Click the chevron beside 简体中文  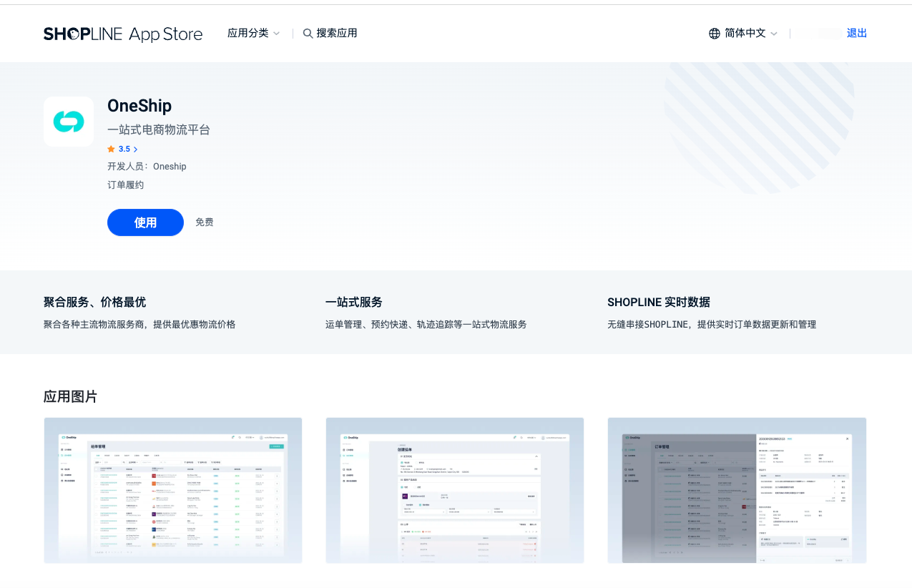point(773,34)
